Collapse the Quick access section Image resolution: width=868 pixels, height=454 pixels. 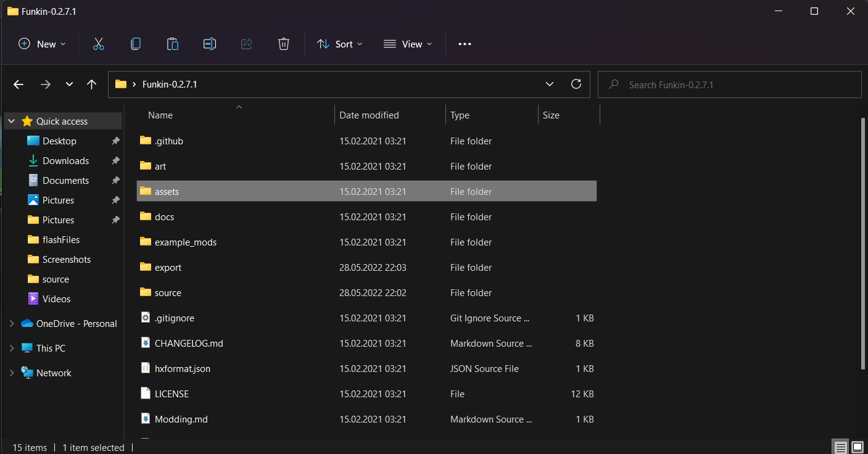(12, 121)
